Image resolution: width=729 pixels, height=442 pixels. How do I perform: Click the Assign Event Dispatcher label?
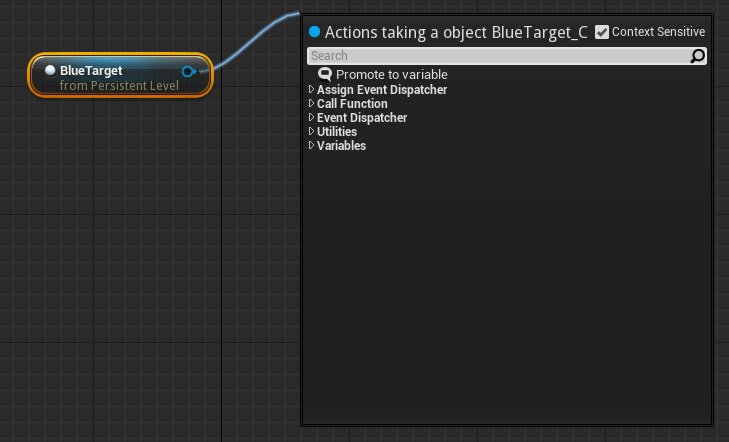382,90
